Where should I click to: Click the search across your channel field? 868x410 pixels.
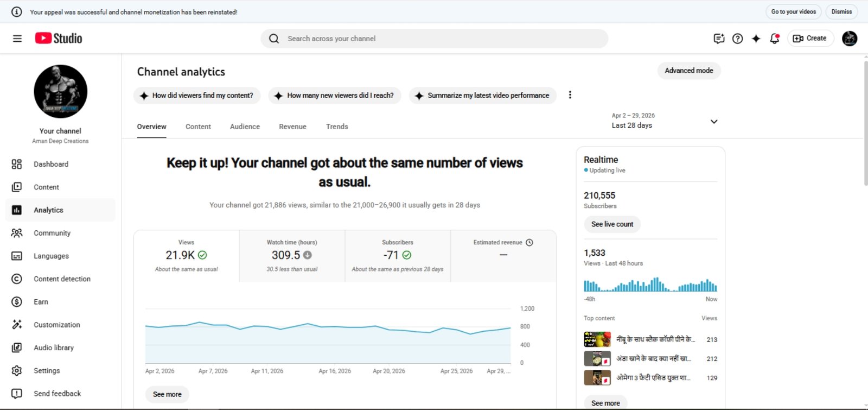click(x=434, y=39)
